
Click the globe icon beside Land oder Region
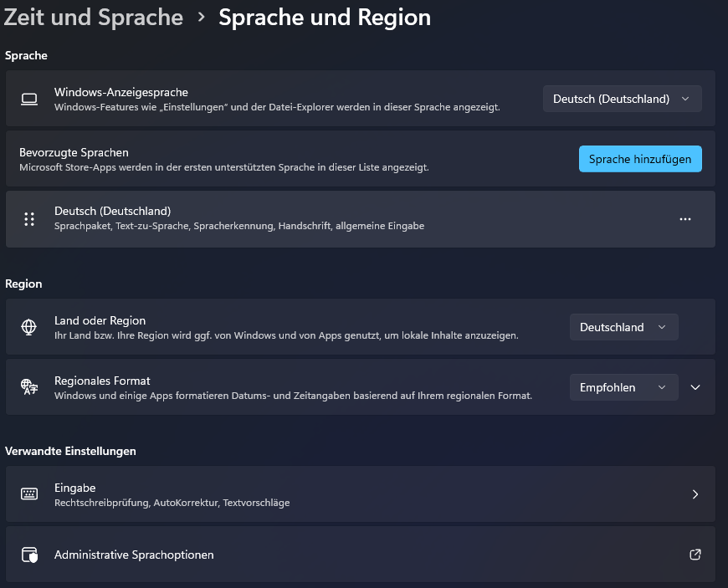(29, 327)
